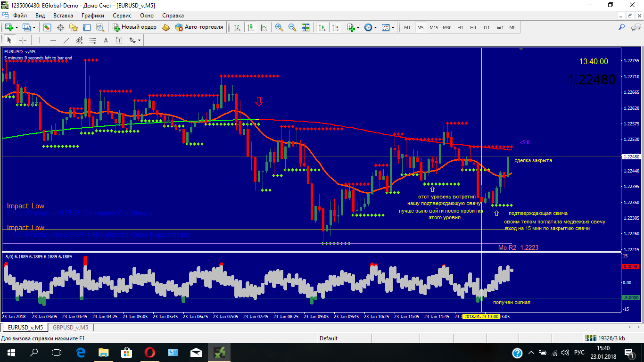
Task: Tile chart windows
Action: coord(305,27)
